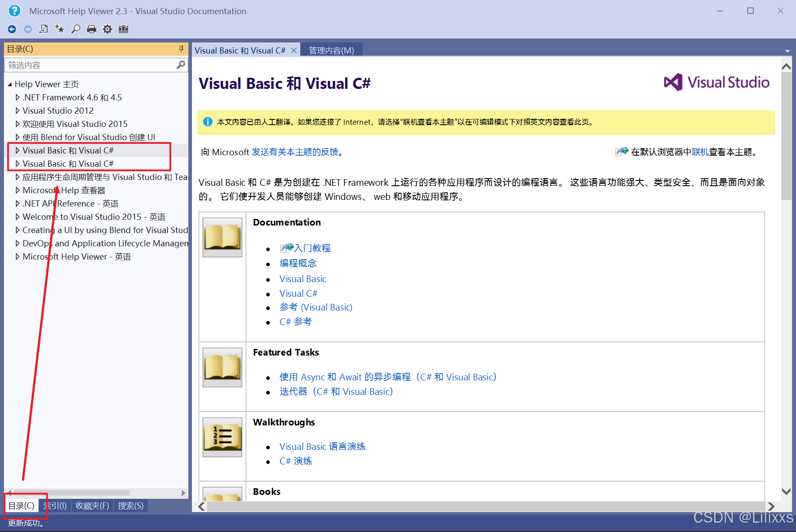Click the Help Viewer question-mark app icon
The width and height of the screenshot is (796, 532).
pos(15,11)
